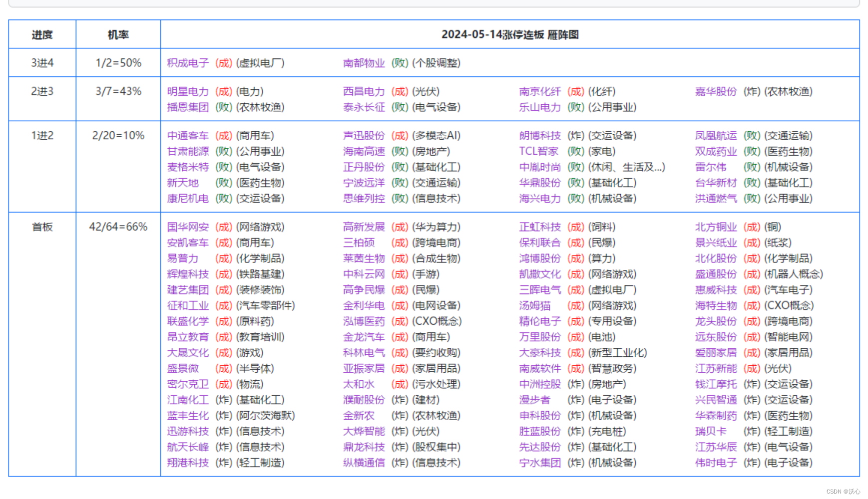Viewport: 868px width, 499px height.
Task: Open the 蓝丰生化 stock link
Action: [x=188, y=416]
